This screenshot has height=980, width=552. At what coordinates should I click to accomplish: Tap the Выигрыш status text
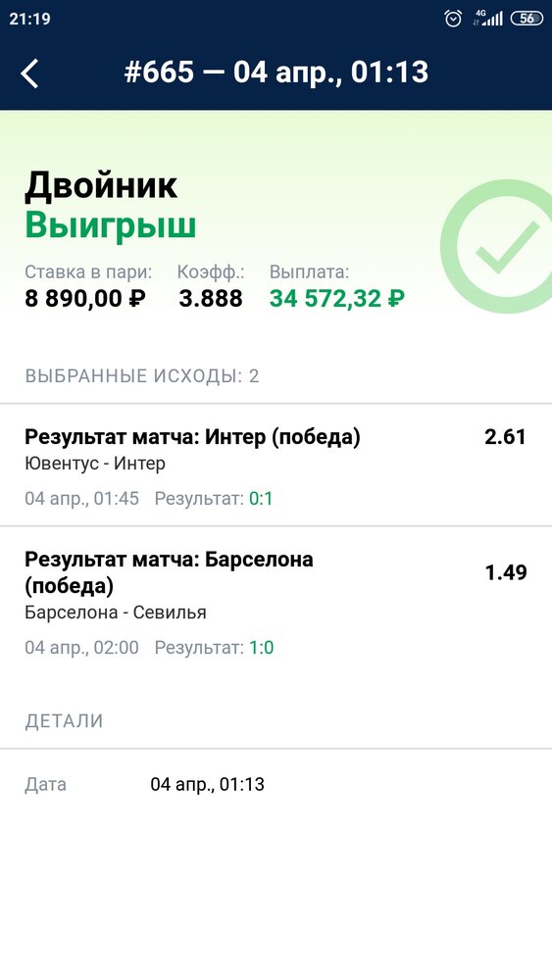pos(111,225)
